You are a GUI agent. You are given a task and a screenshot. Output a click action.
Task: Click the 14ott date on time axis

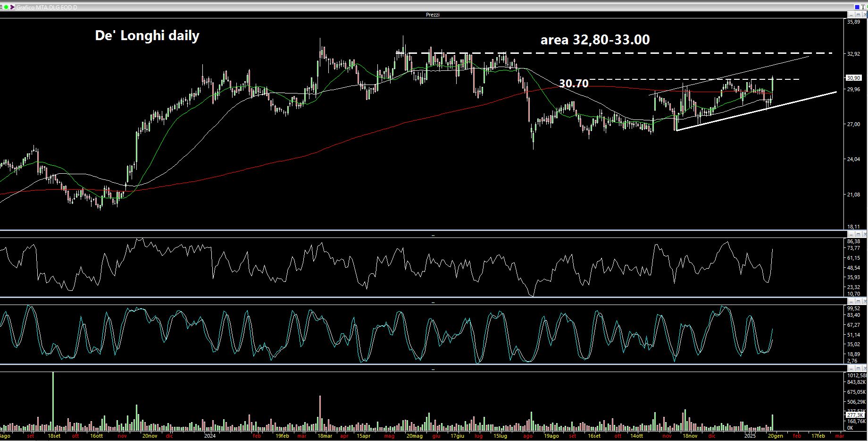[636, 436]
